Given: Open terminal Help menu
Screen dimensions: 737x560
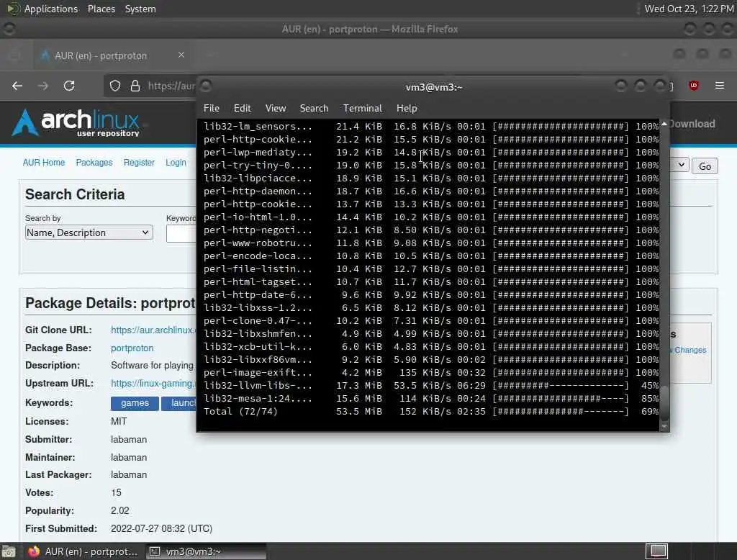Looking at the screenshot, I should point(407,108).
